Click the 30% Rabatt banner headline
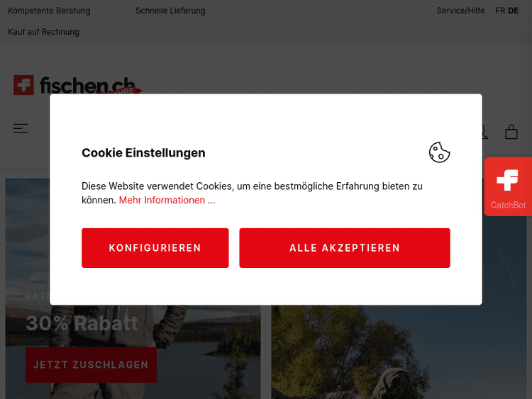This screenshot has width=532, height=399. pyautogui.click(x=82, y=323)
